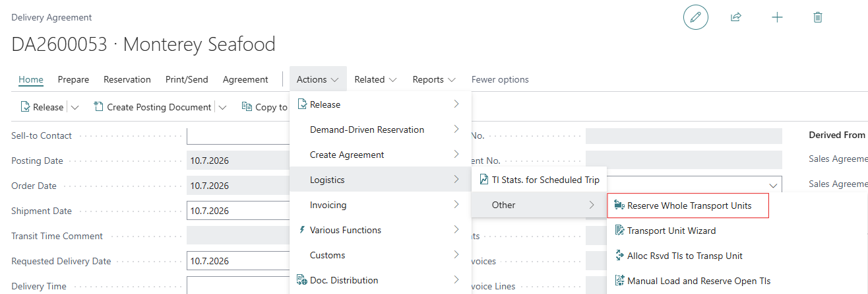The image size is (868, 294).
Task: Click the Posting Date value 10.7.2026
Action: 210,161
